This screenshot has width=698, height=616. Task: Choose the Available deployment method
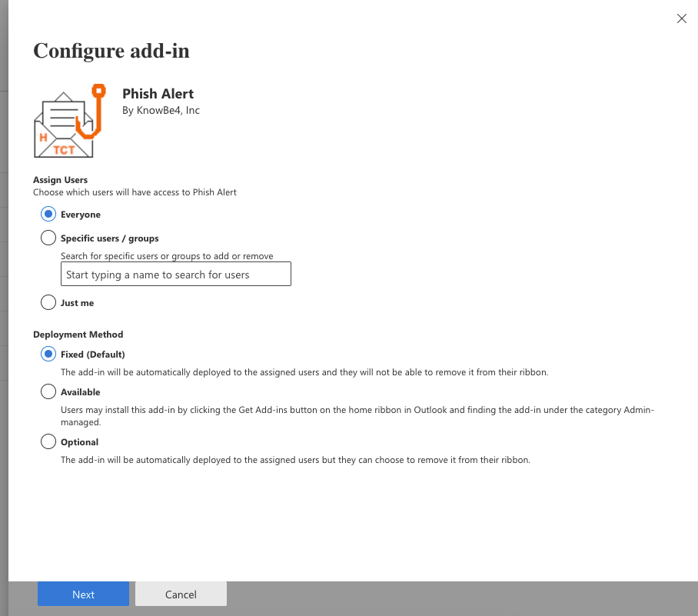(48, 392)
